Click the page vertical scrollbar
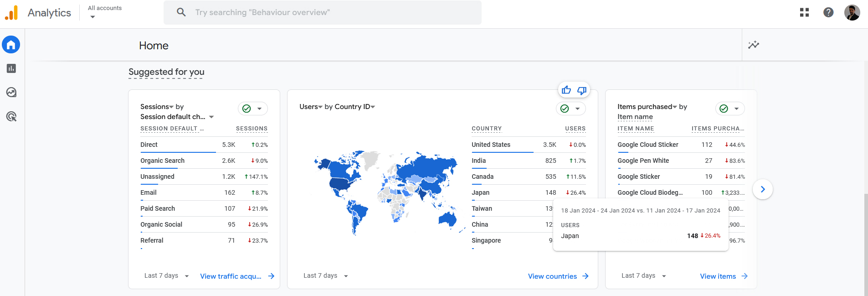The image size is (868, 296). [866, 244]
